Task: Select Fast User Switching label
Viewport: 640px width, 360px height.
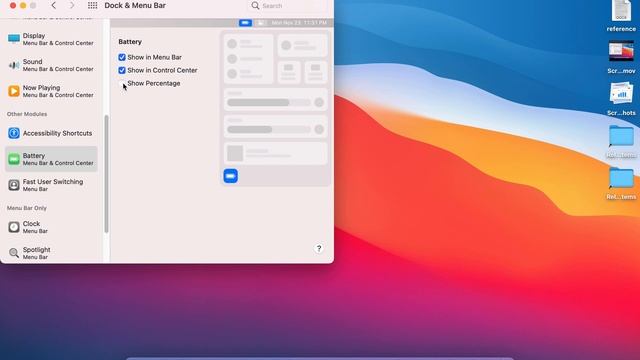Action: [53, 182]
